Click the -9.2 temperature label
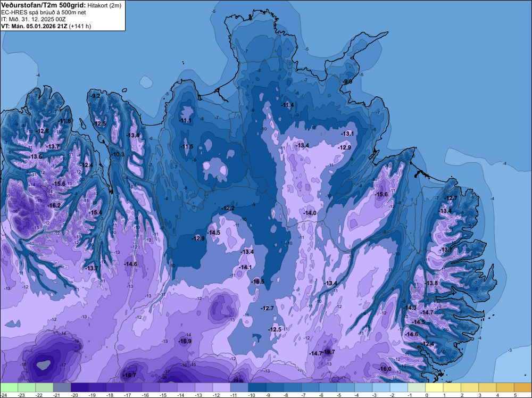The width and height of the screenshot is (532, 398). 95,96
